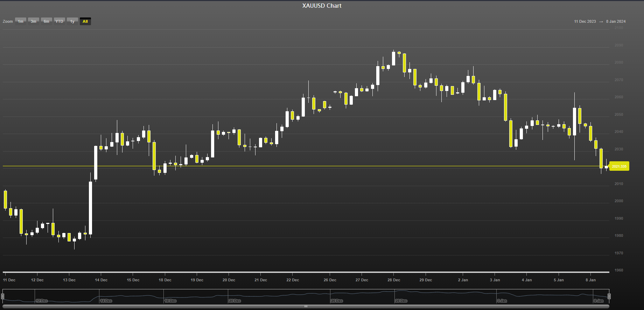Choose the 6m zoom range
The image size is (644, 310).
[47, 21]
